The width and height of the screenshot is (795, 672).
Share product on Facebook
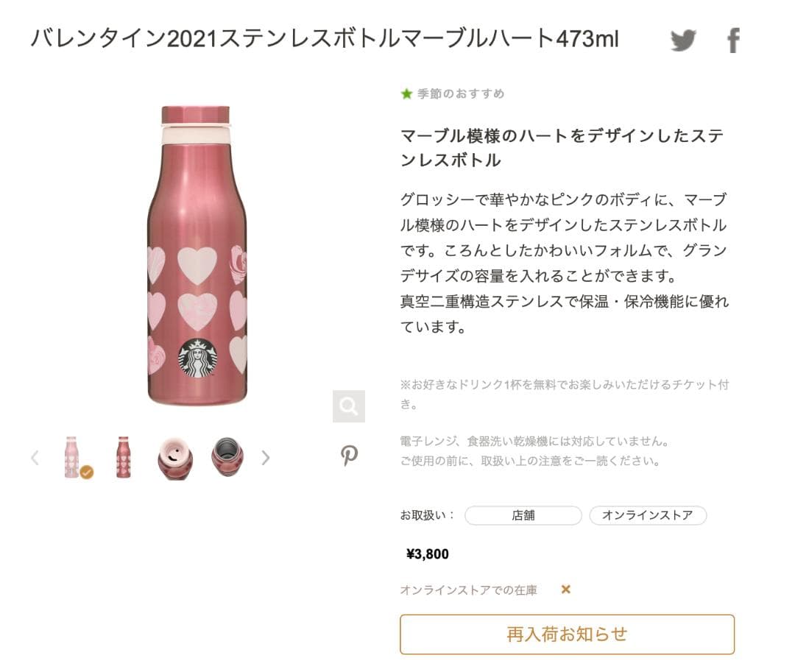[732, 40]
